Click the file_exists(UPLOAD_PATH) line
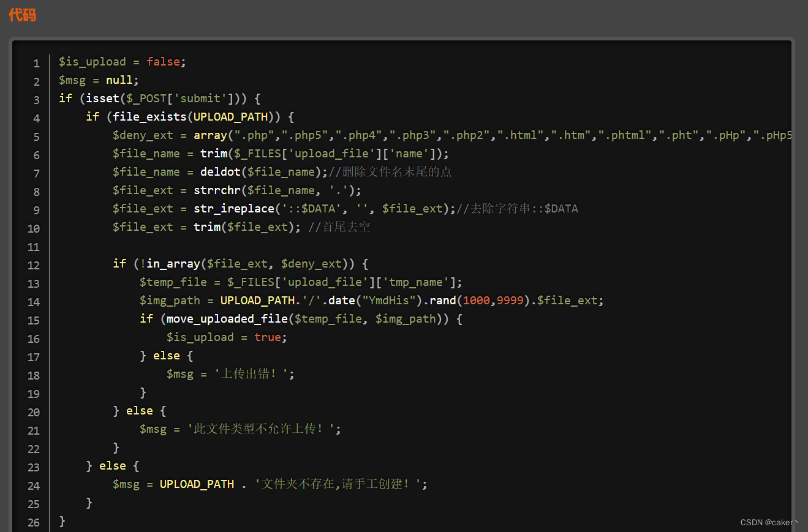808x532 pixels. (190, 117)
